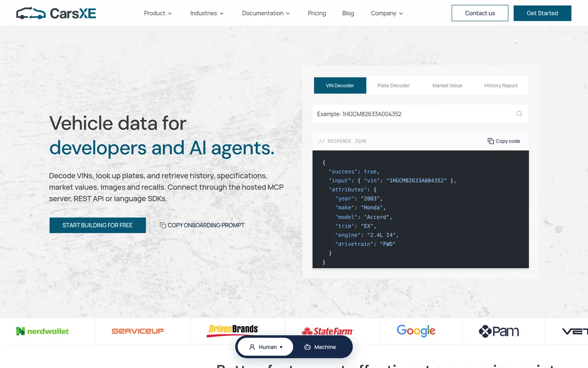Click the copy icon beside Copy code
This screenshot has height=368, width=588.
click(491, 141)
